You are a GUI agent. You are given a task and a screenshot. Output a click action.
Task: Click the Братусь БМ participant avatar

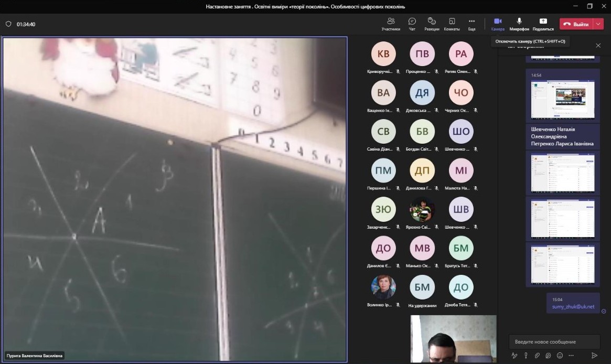pos(461,248)
